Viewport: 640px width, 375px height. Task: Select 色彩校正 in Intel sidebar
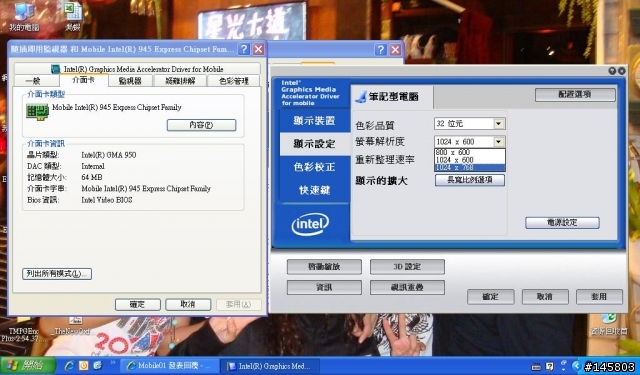314,167
